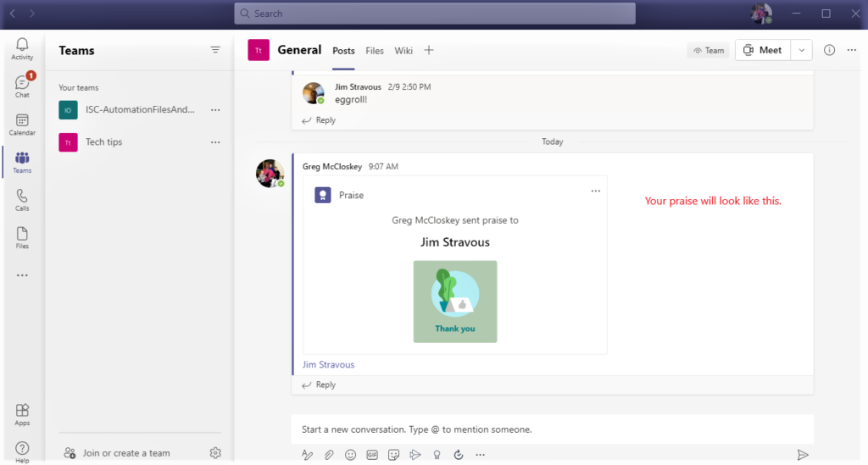Viewport: 868px width, 465px height.
Task: Go back with the left arrow
Action: (13, 14)
